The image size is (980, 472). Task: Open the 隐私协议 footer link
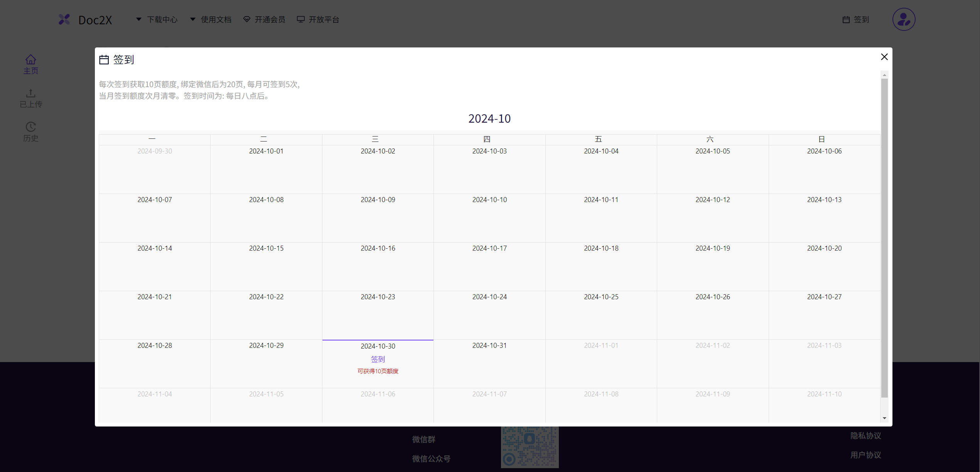pyautogui.click(x=865, y=435)
